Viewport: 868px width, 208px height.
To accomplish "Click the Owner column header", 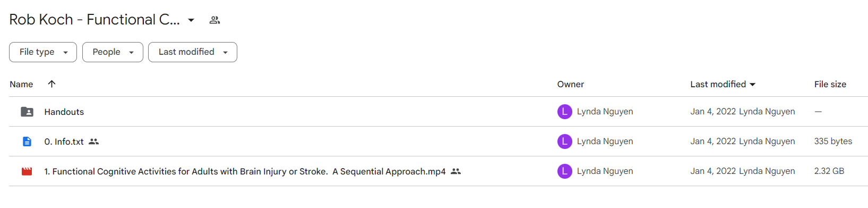I will [571, 84].
